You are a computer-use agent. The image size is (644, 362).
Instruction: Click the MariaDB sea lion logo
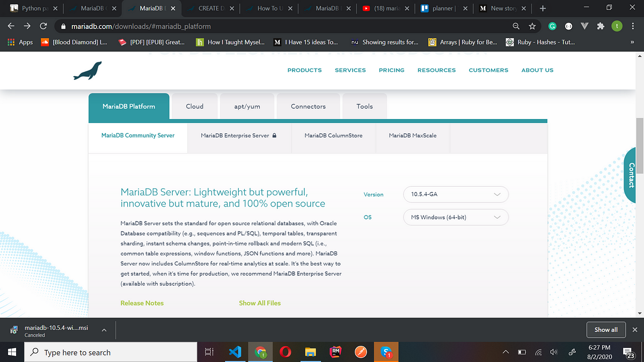[x=87, y=71]
